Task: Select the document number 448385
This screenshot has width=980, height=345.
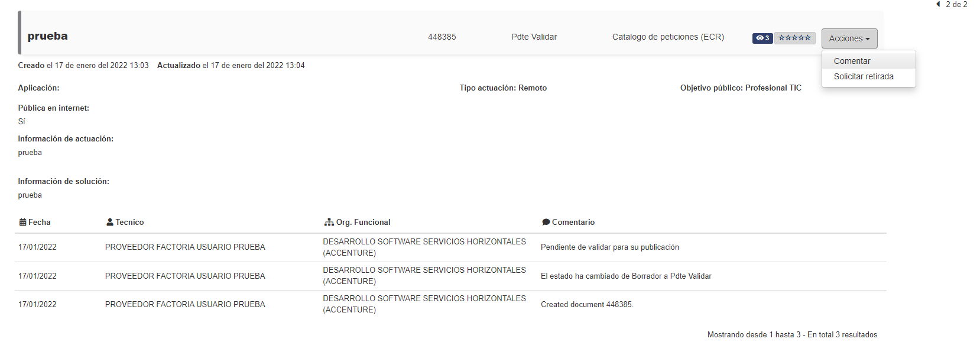Action: tap(442, 37)
